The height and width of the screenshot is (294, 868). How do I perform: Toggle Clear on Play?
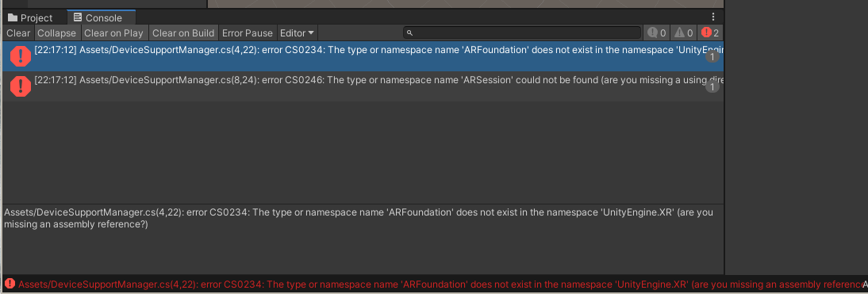click(x=114, y=33)
